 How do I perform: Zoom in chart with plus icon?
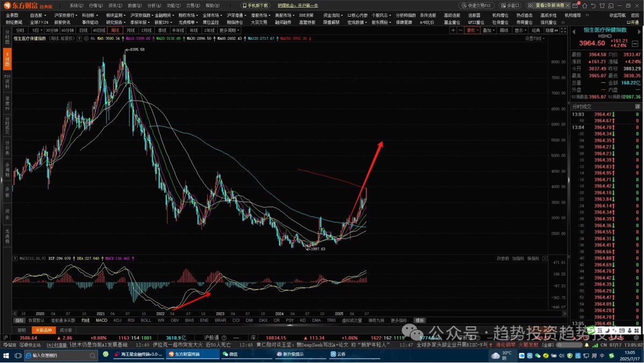tap(453, 30)
